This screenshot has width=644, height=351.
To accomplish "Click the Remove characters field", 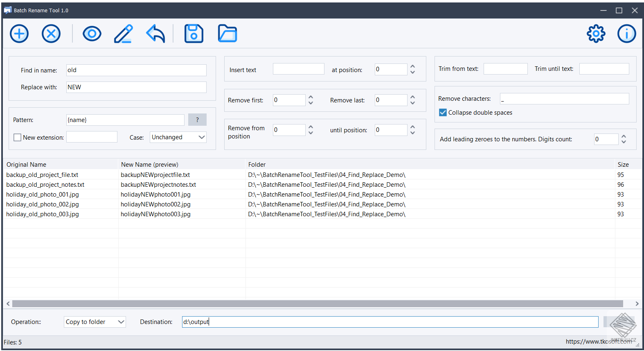I will click(565, 99).
